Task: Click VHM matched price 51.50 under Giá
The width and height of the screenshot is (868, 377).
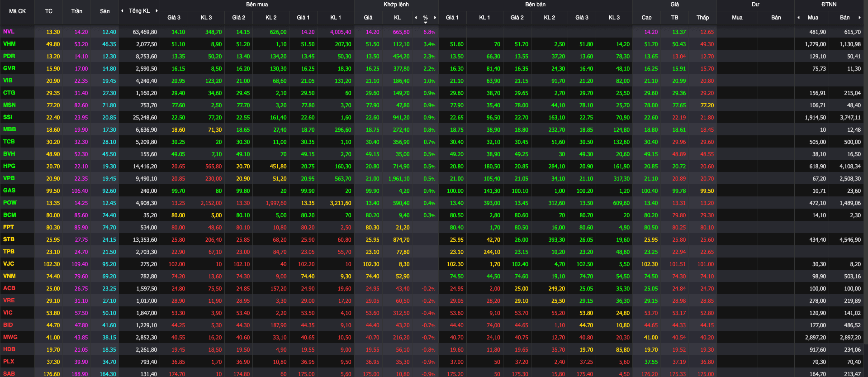Action: coord(372,44)
